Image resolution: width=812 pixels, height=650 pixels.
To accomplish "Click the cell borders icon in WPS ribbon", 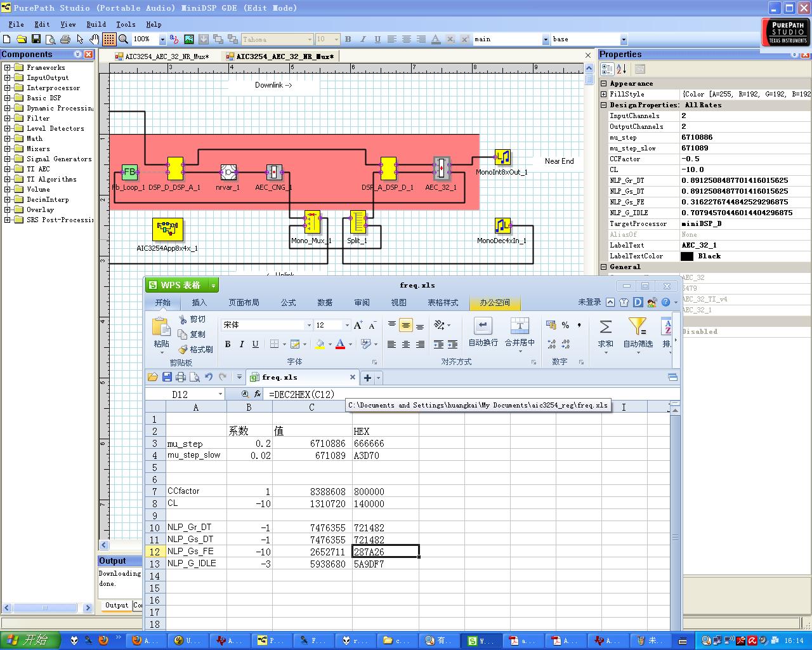I will point(274,344).
